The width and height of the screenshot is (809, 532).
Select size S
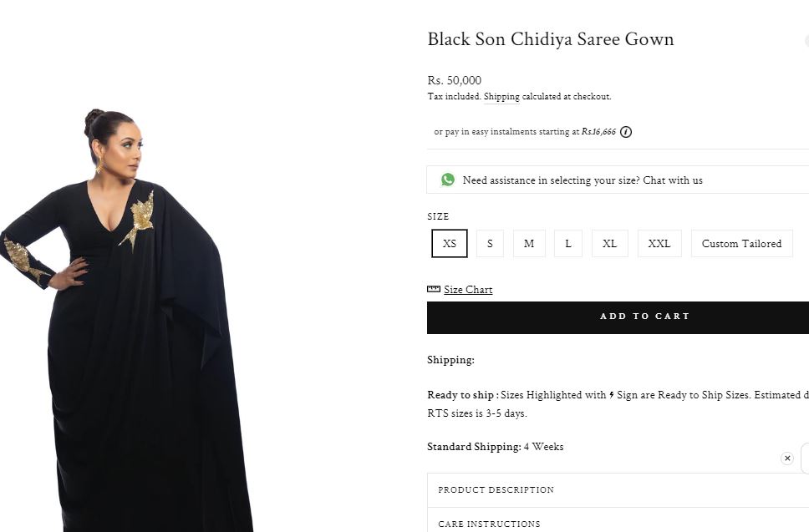tap(490, 244)
